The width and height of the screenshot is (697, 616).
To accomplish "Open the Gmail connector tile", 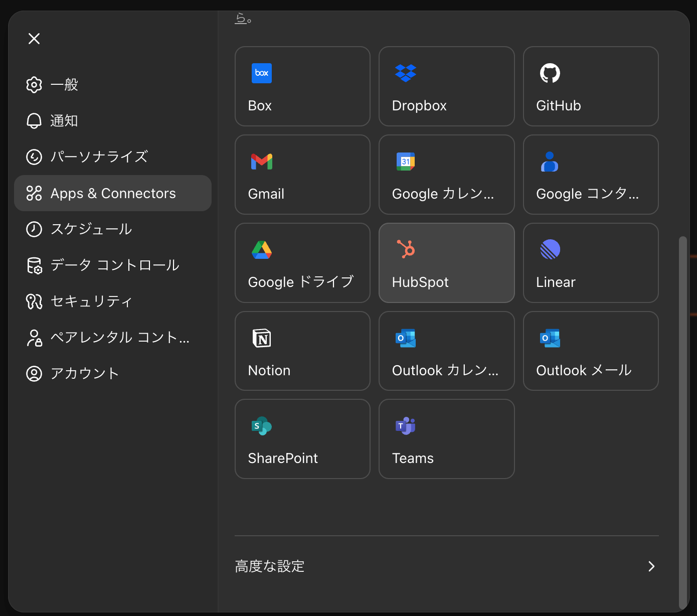I will pos(302,175).
